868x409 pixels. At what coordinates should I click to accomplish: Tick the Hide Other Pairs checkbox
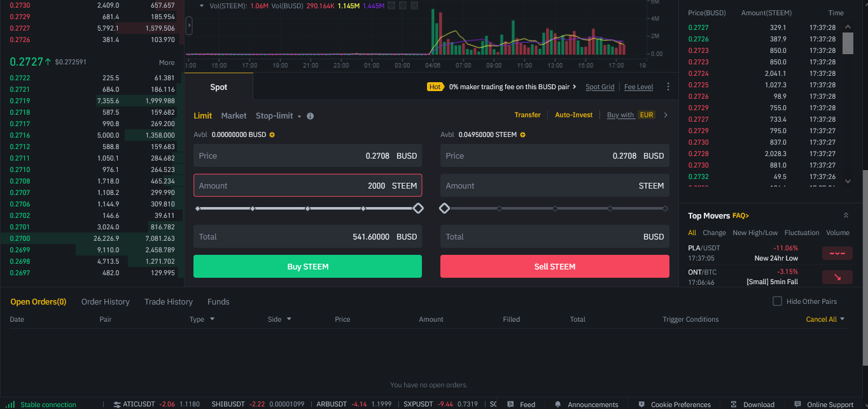pos(777,301)
